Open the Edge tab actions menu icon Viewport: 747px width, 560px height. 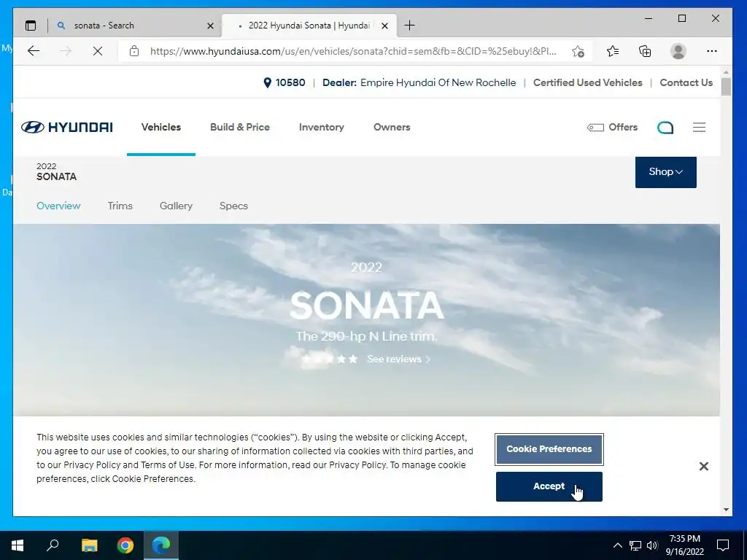[x=31, y=26]
